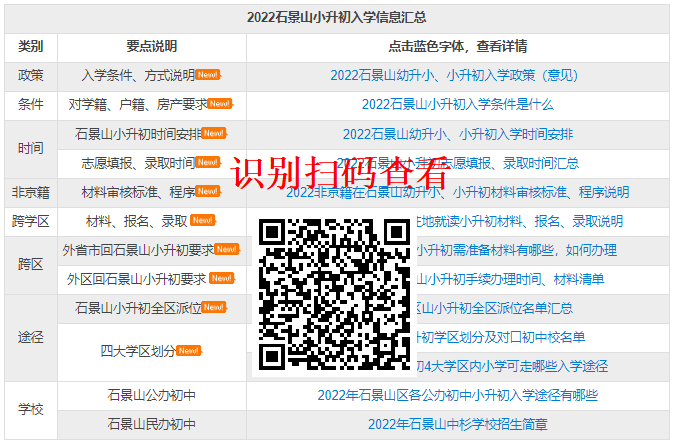Click the text 外区回石景山小升初要求
674x446 pixels.
(x=136, y=279)
